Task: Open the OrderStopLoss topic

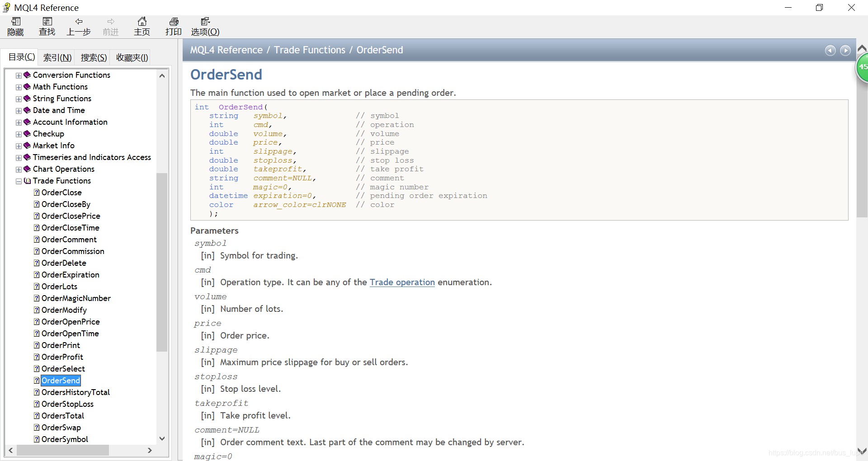Action: tap(67, 404)
